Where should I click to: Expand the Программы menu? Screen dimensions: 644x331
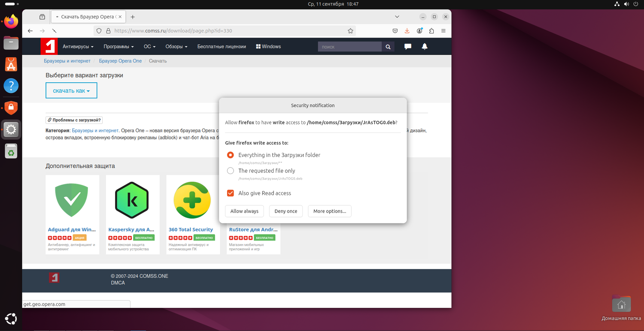118,47
